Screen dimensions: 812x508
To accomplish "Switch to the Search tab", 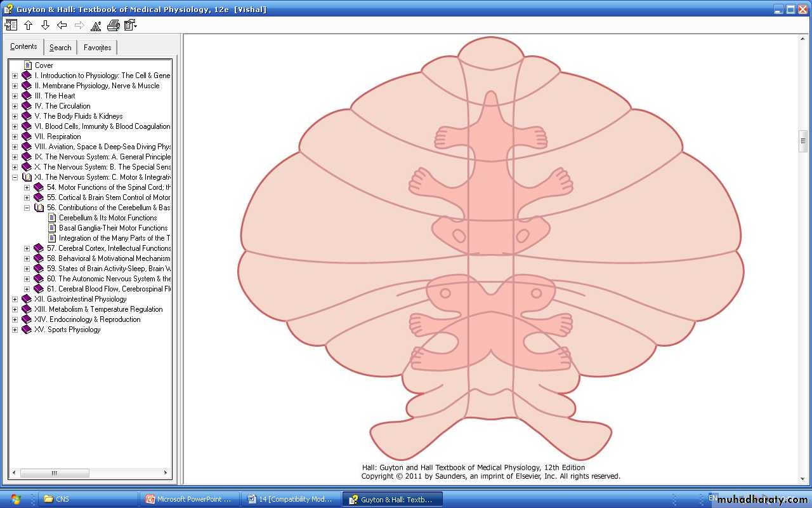I will coord(60,48).
